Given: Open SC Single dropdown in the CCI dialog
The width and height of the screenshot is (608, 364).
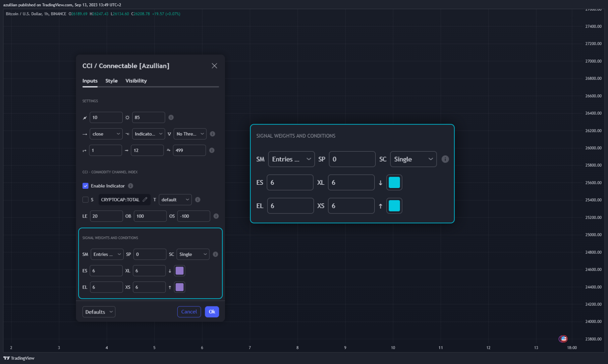Looking at the screenshot, I should click(x=193, y=254).
